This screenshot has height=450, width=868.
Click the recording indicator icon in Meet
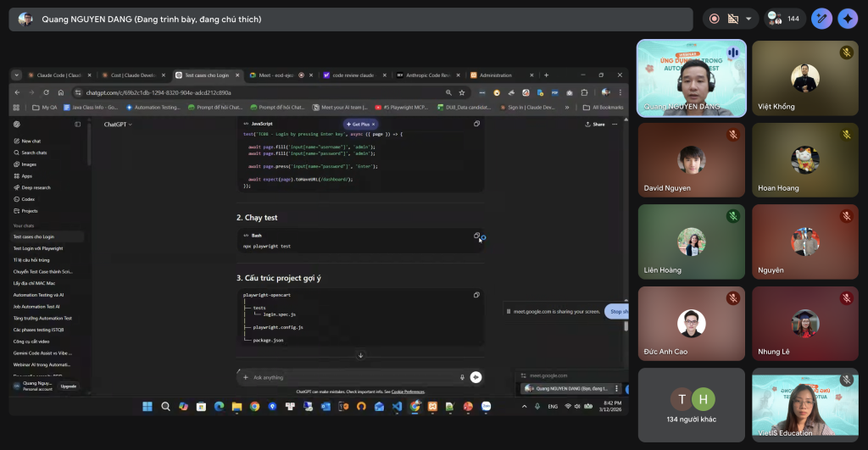(714, 19)
